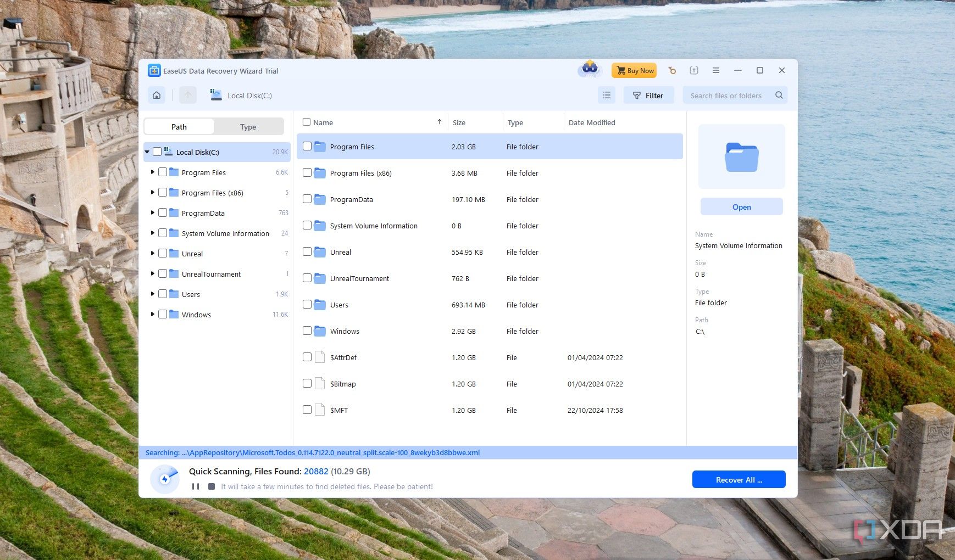Sort by the Type column header
The height and width of the screenshot is (560, 955).
[x=515, y=122]
